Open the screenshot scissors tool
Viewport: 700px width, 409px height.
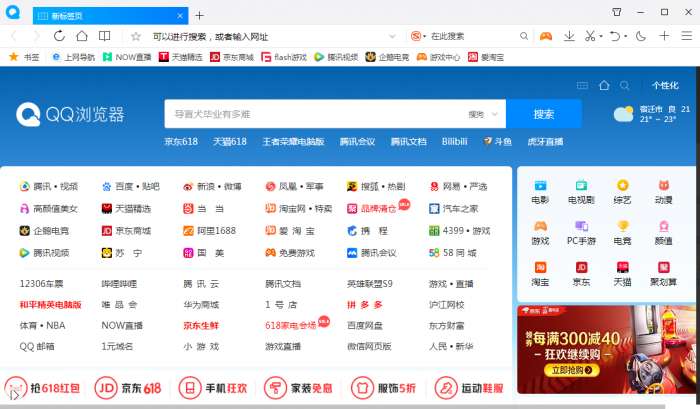590,36
